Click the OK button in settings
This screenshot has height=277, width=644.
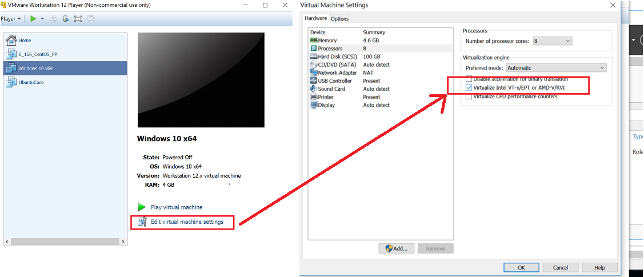[521, 267]
